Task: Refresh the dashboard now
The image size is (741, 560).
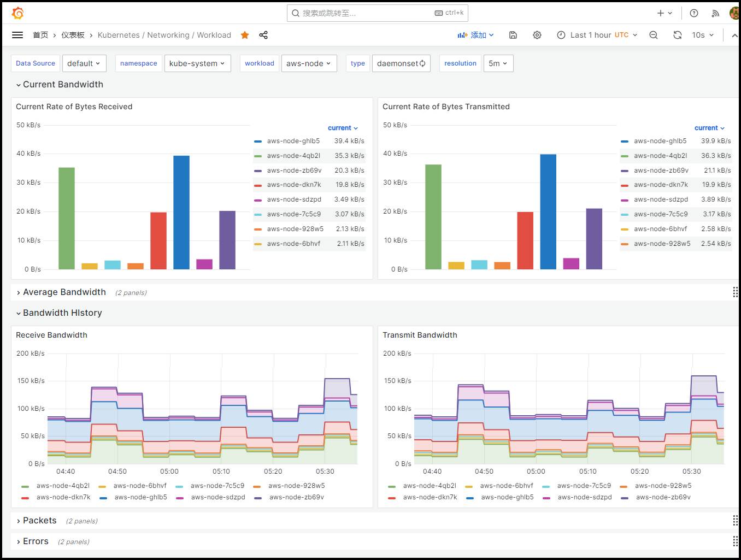Action: tap(678, 35)
